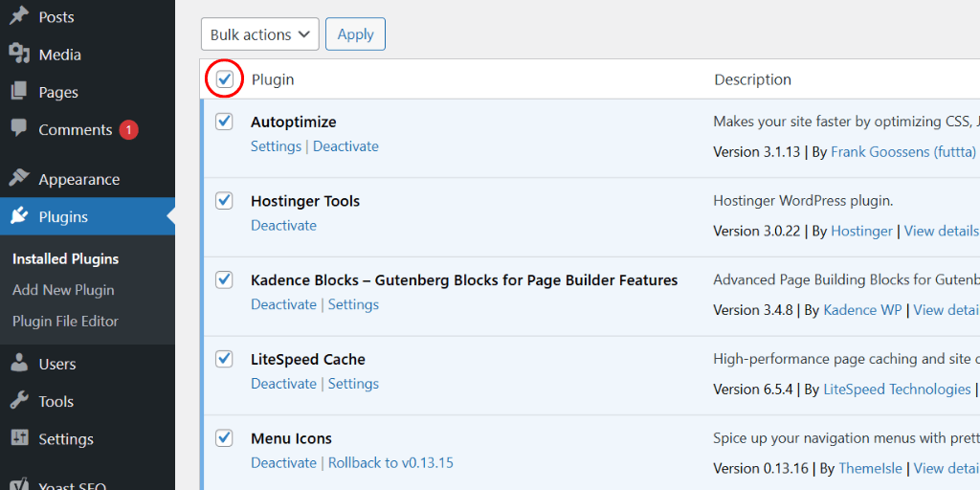This screenshot has height=490, width=980.
Task: Click the Pages icon in sidebar
Action: [x=19, y=92]
